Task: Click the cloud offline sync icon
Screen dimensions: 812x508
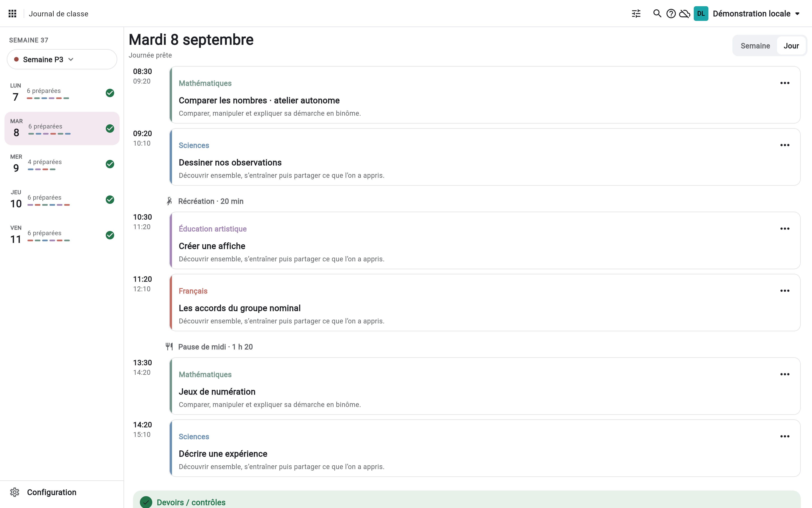Action: pos(685,13)
